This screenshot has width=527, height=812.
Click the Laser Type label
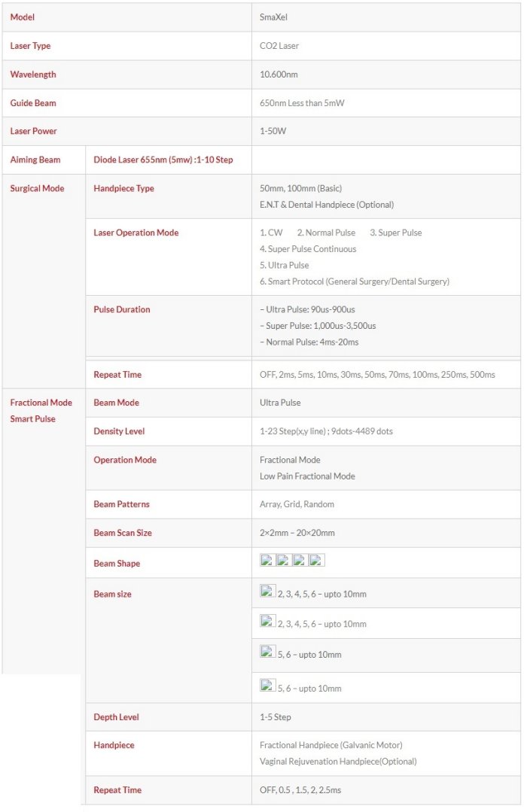[x=31, y=46]
